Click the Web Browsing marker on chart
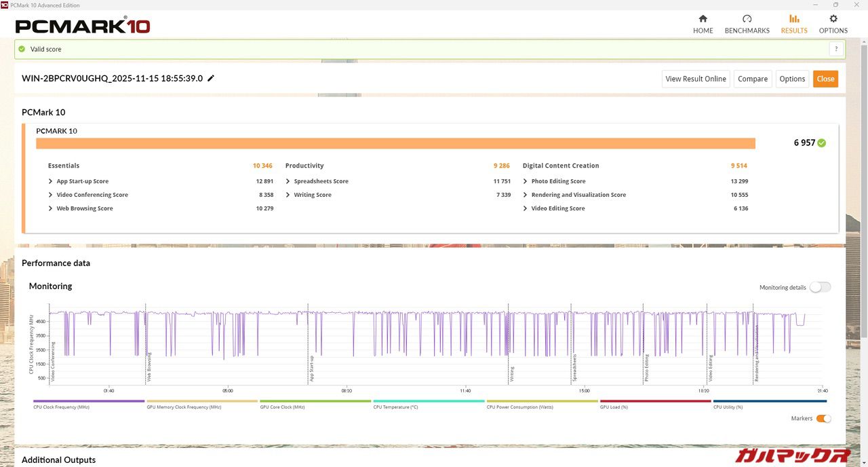This screenshot has width=868, height=467. pos(149,367)
